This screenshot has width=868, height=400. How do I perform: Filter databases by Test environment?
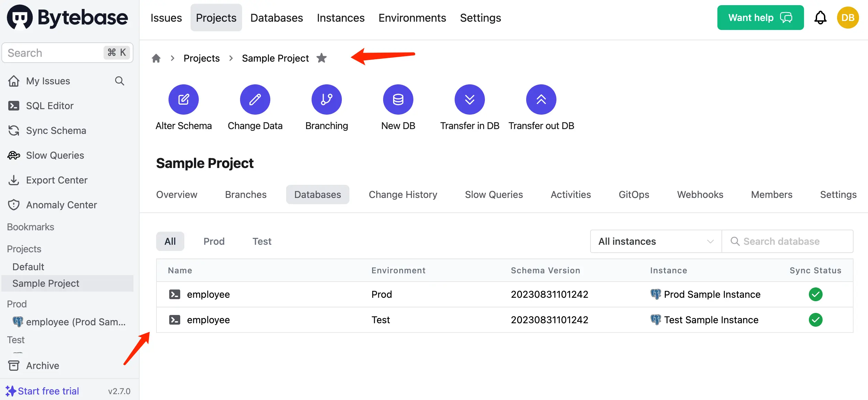tap(262, 241)
